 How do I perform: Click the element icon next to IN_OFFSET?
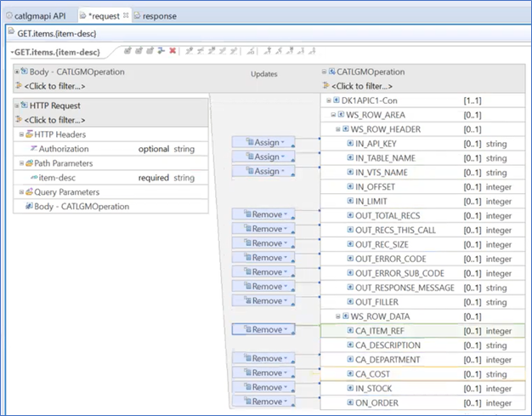pos(350,186)
